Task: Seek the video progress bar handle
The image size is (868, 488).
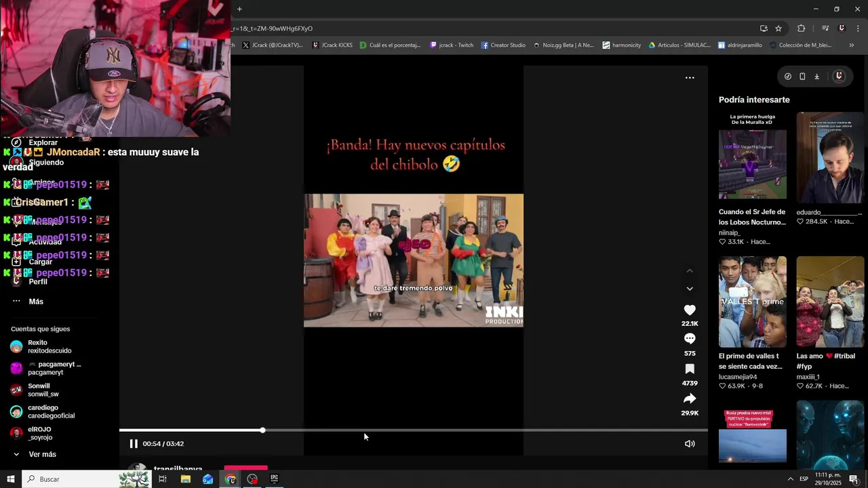Action: click(x=262, y=430)
